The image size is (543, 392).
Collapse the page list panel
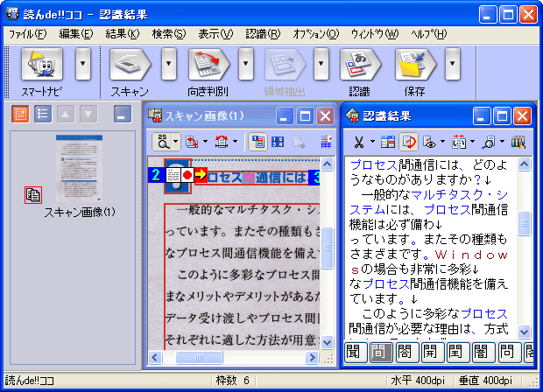tap(123, 114)
